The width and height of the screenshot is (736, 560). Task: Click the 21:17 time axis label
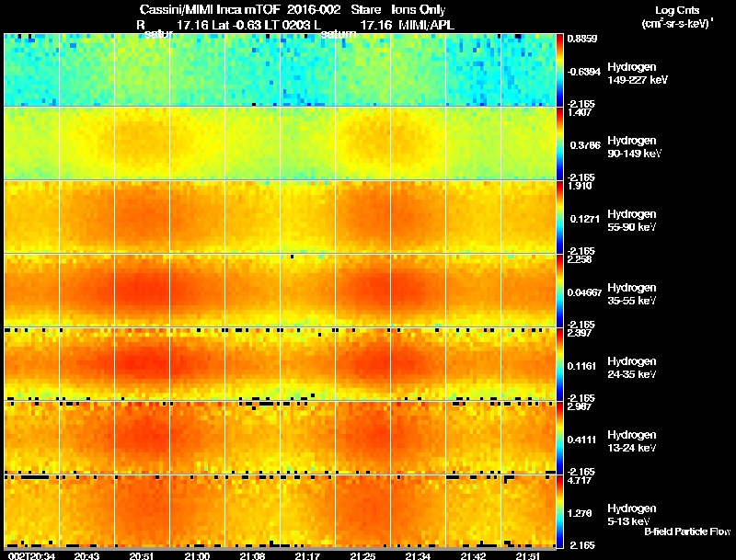point(307,556)
